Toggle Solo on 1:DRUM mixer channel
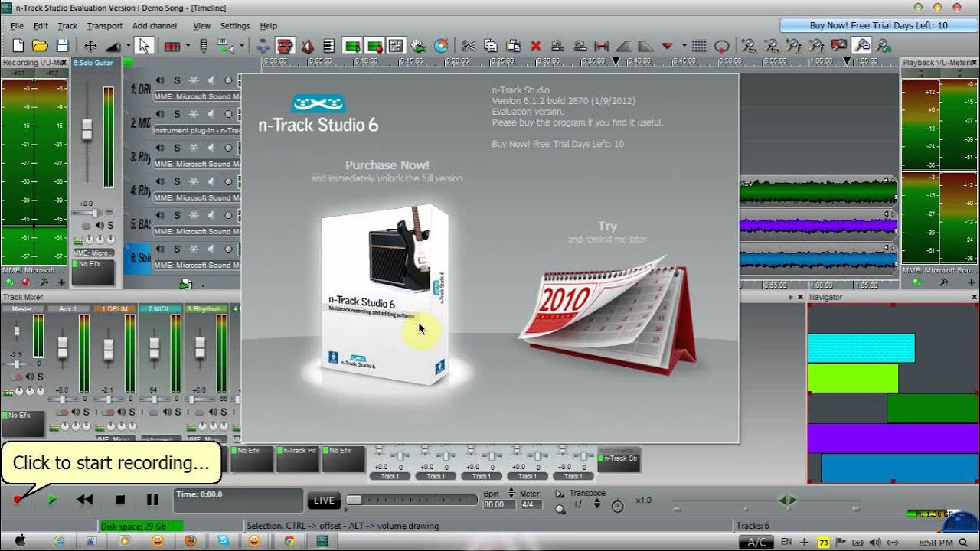 tap(132, 412)
